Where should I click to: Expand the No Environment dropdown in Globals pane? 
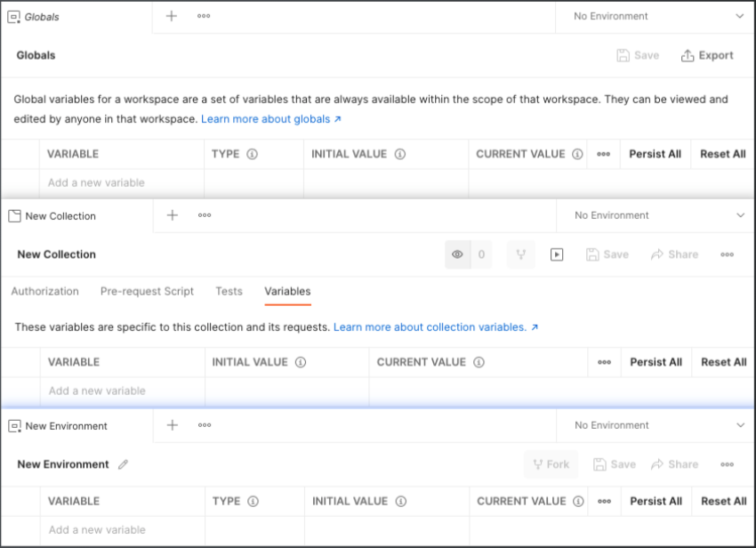coord(739,16)
